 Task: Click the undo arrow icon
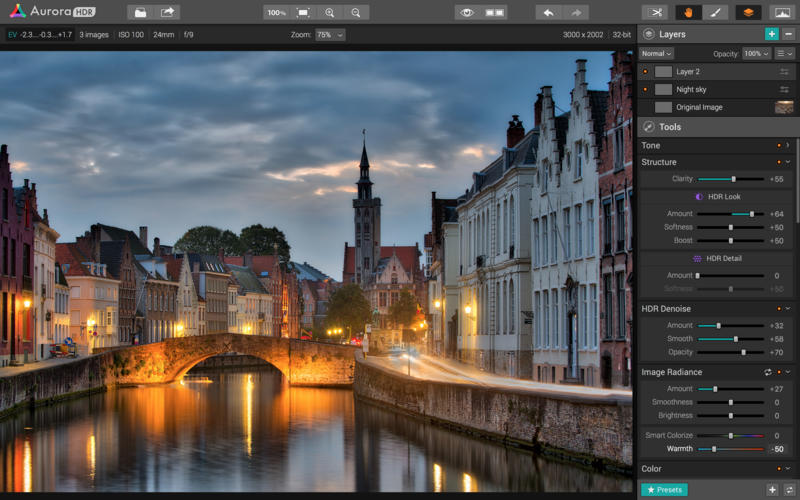coord(549,12)
